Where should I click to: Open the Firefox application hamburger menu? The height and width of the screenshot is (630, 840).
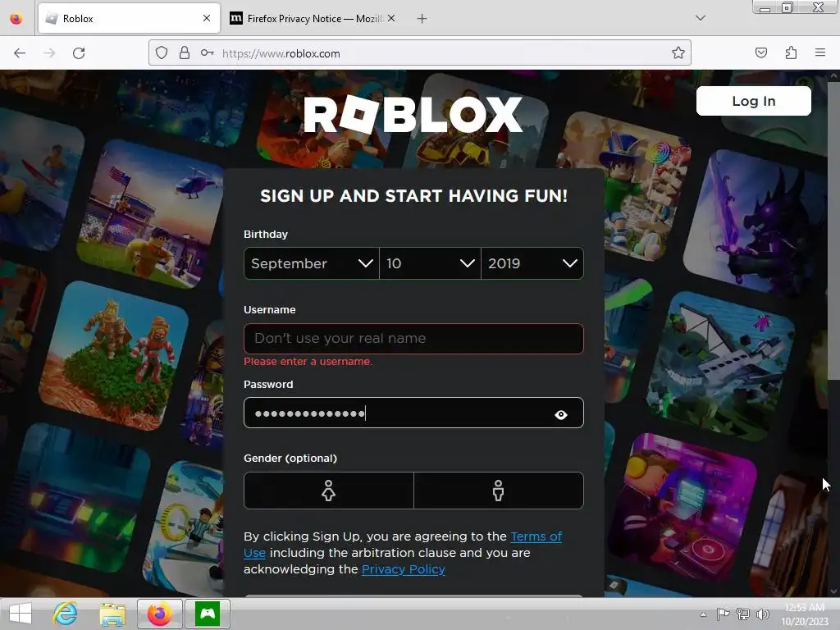pyautogui.click(x=820, y=53)
